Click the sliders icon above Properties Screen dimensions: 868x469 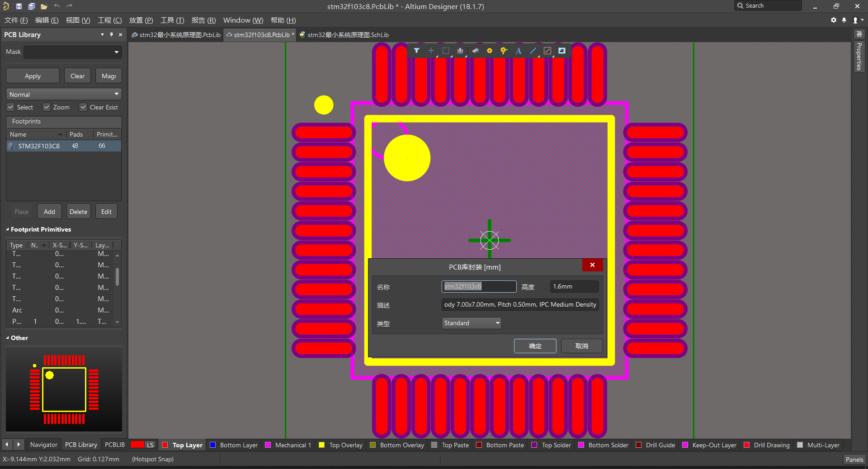(859, 34)
